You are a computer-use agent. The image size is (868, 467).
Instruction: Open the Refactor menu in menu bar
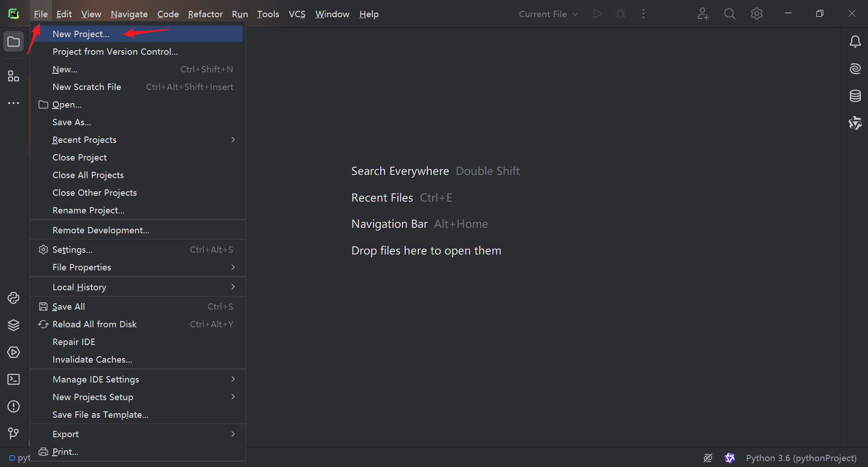pyautogui.click(x=205, y=14)
